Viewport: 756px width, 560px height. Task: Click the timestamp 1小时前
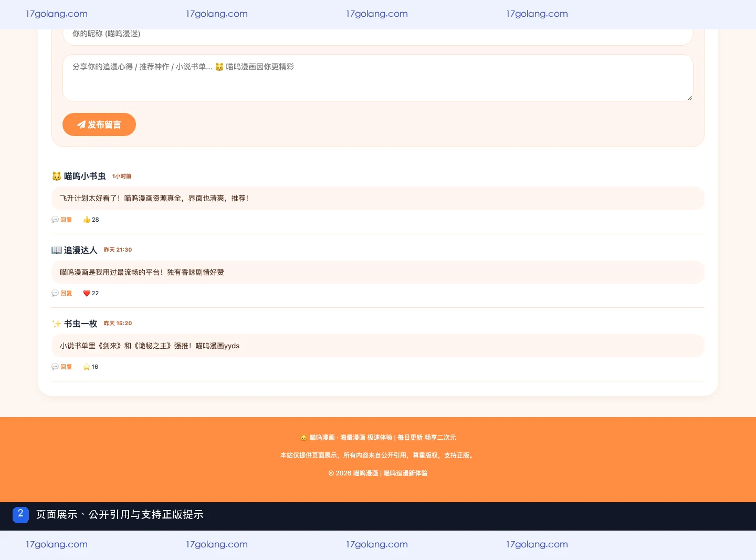tap(122, 177)
